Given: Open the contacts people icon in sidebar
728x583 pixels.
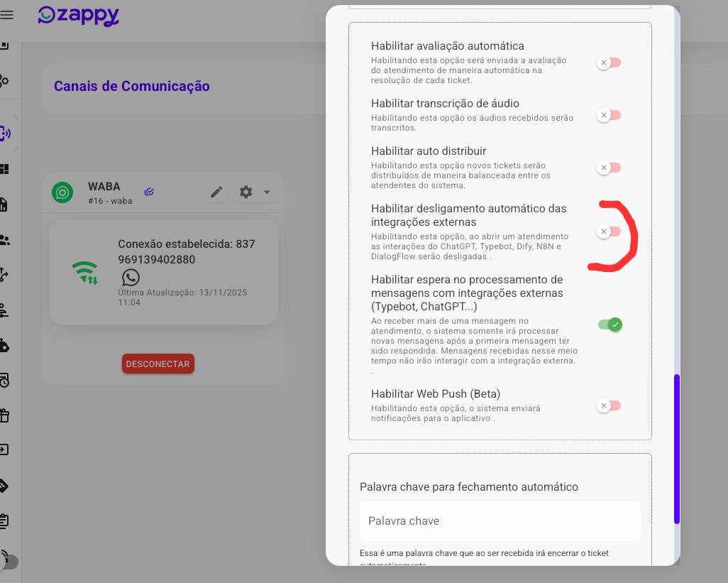Looking at the screenshot, I should [5, 240].
